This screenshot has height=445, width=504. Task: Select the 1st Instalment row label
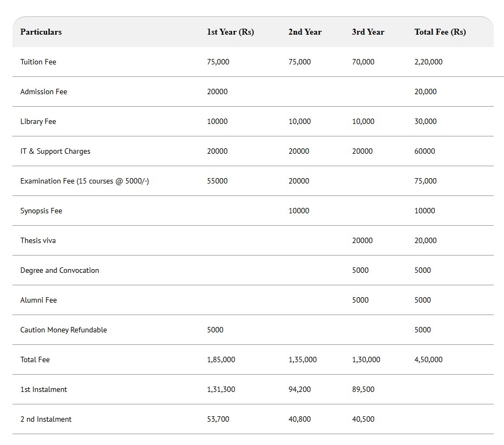(x=44, y=389)
